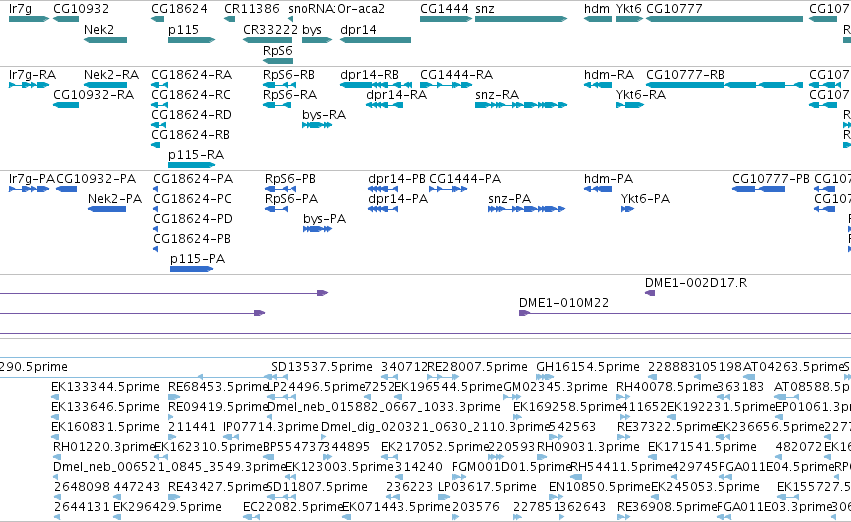Screen dimensions: 851x522
Task: Select transcript CG18624-RD
Action: 158,125
